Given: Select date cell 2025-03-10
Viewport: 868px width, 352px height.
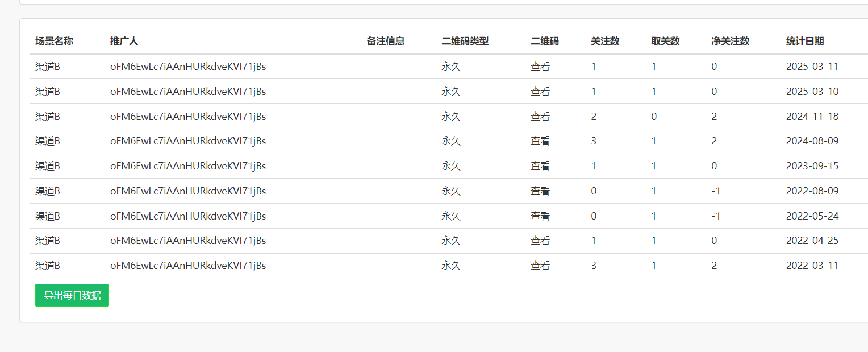Looking at the screenshot, I should click(x=812, y=92).
